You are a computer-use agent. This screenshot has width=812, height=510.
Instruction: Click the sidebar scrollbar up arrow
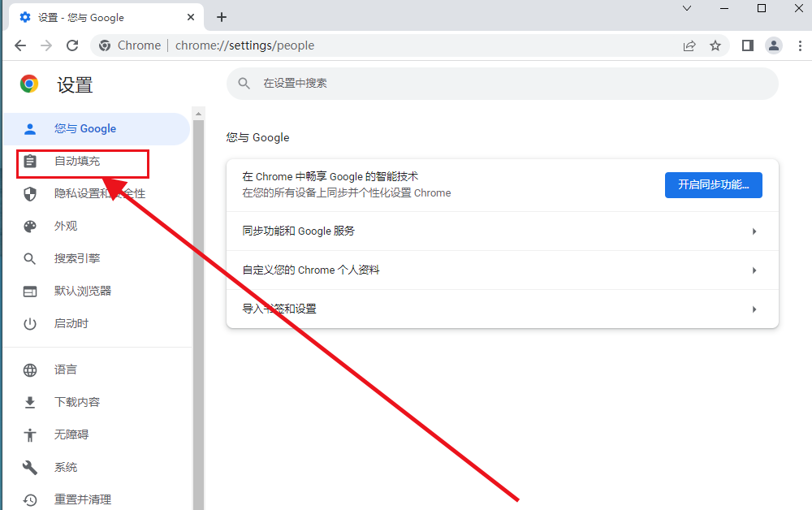[x=198, y=114]
